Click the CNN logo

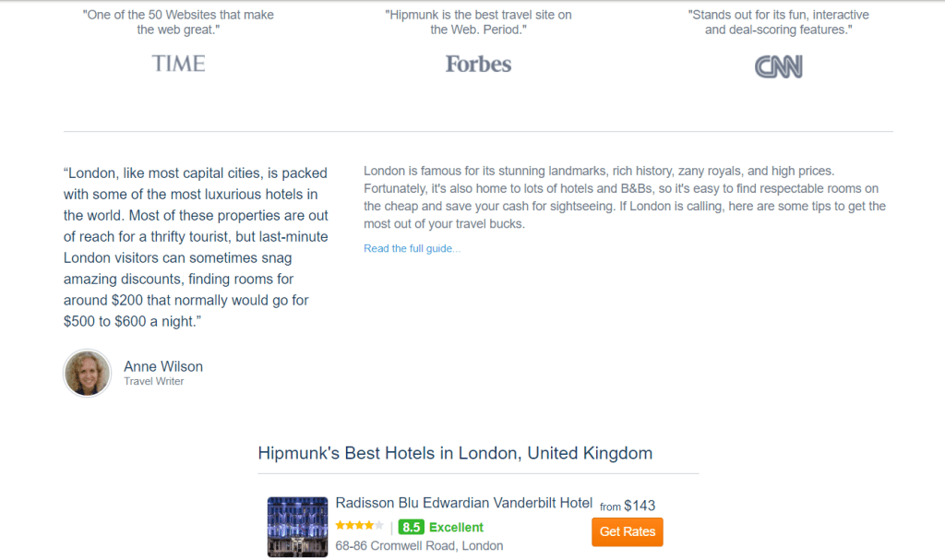778,66
